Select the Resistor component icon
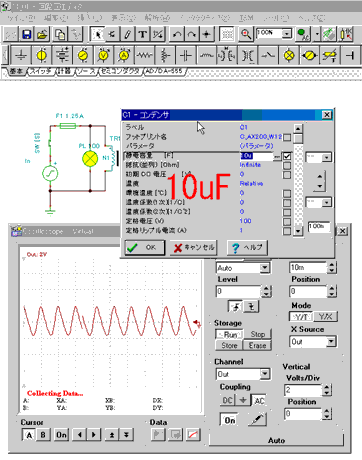 coord(145,56)
